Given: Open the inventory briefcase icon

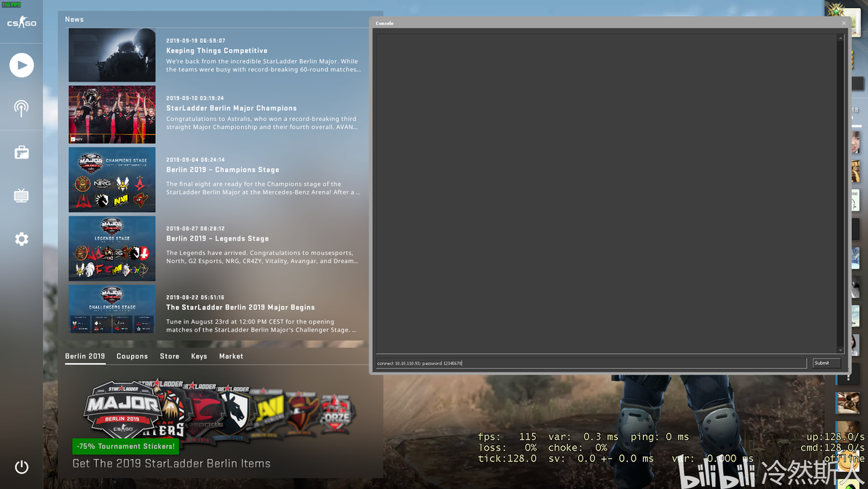Looking at the screenshot, I should pyautogui.click(x=22, y=152).
